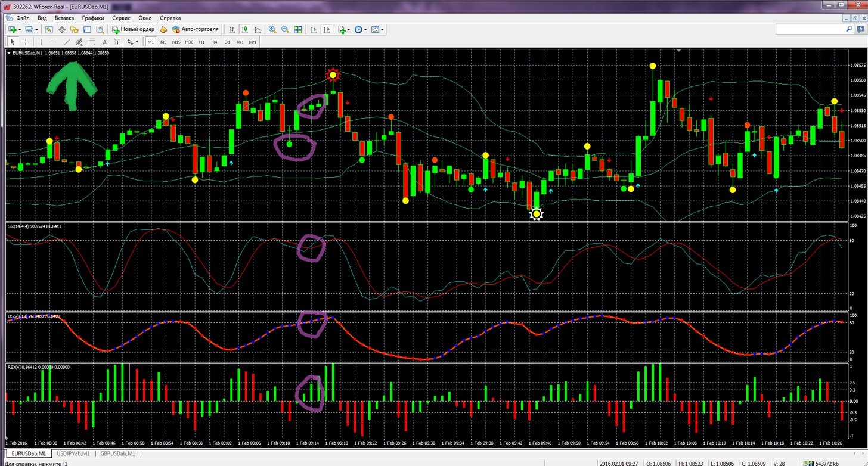Select the EURUSDab,M1 chart tab
Viewport: 868px width, 466px height.
pyautogui.click(x=29, y=453)
